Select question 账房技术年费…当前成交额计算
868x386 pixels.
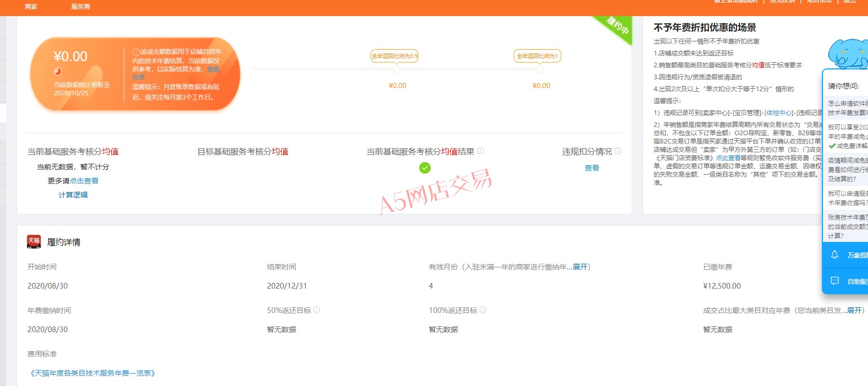tap(846, 226)
